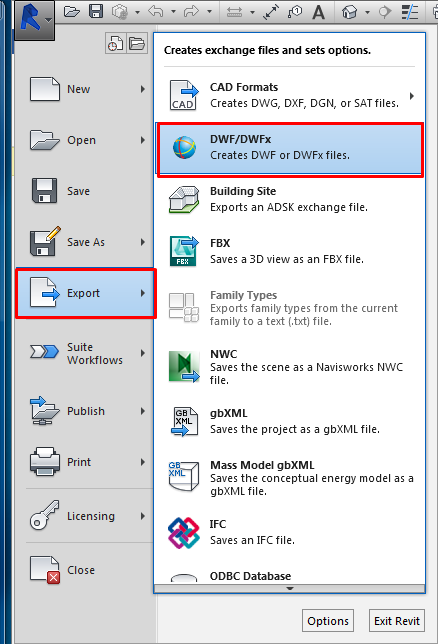Choose the FBX export option
The width and height of the screenshot is (438, 644).
pyautogui.click(x=290, y=251)
